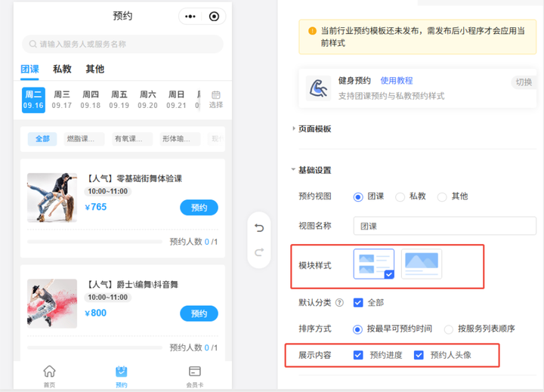Image resolution: width=544 pixels, height=392 pixels.
Task: Select the list-style module layout
Action: (373, 264)
